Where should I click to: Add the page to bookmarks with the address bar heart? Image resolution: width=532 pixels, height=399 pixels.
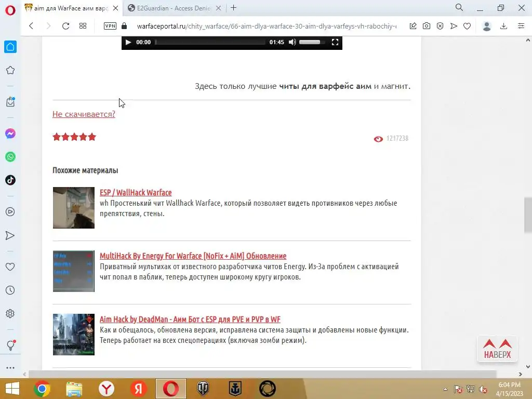click(467, 26)
